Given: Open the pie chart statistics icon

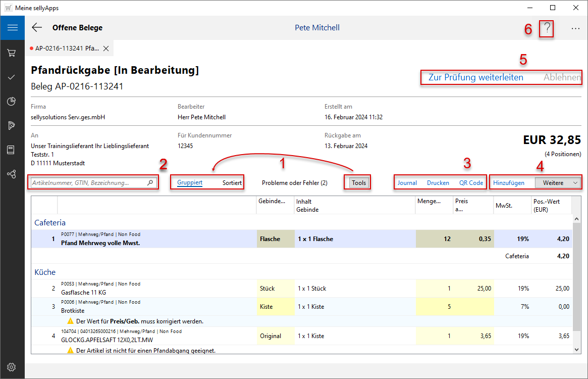Looking at the screenshot, I should (12, 101).
